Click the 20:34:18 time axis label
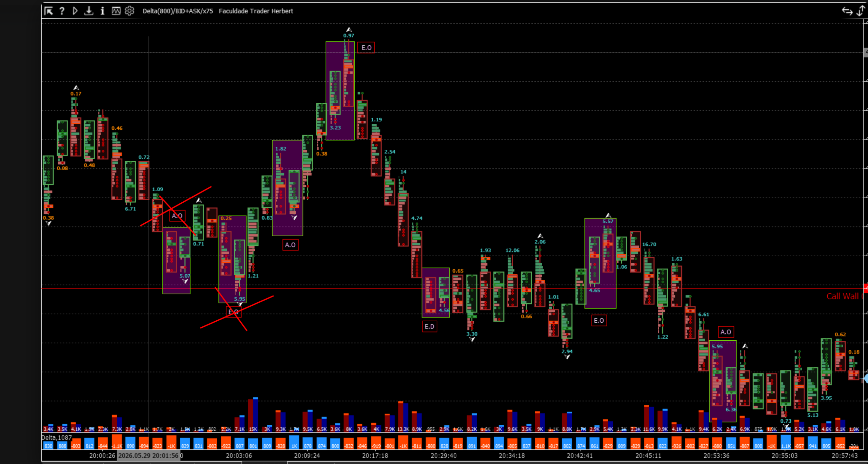 (x=512, y=456)
